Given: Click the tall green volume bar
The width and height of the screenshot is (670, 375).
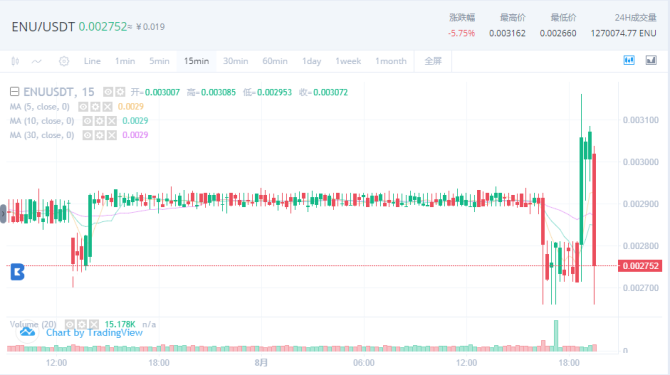Looking at the screenshot, I should pyautogui.click(x=556, y=335).
